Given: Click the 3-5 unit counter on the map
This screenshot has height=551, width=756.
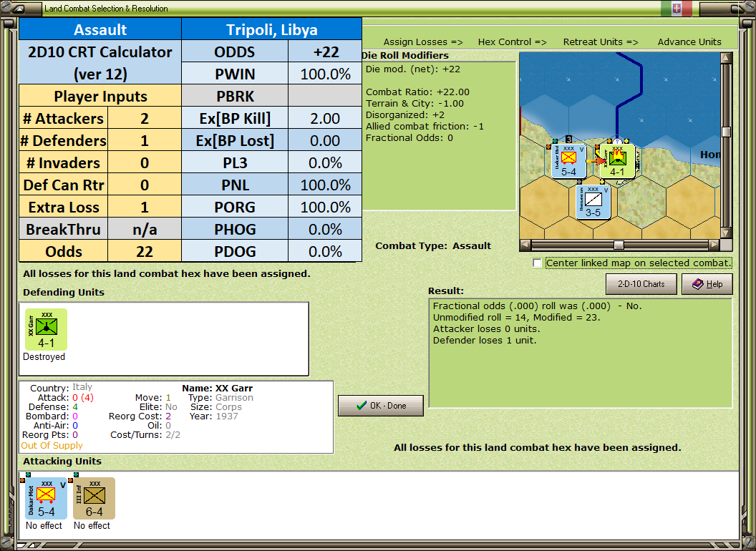Looking at the screenshot, I should point(593,202).
